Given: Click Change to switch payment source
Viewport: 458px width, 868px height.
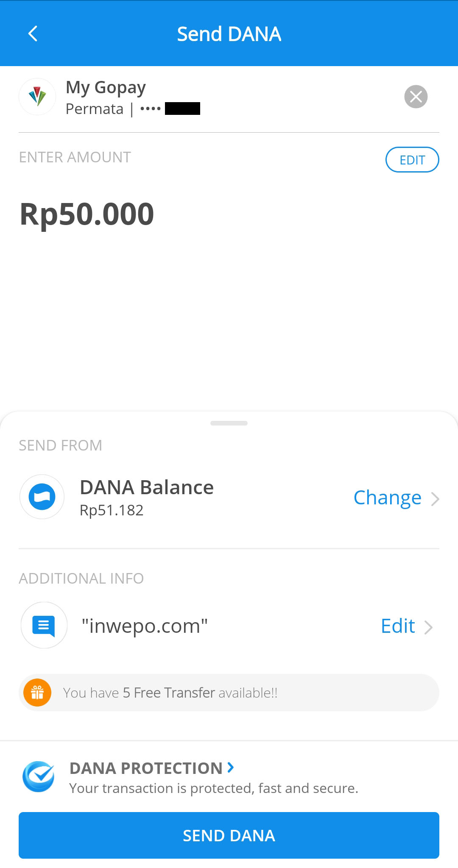Looking at the screenshot, I should point(387,498).
